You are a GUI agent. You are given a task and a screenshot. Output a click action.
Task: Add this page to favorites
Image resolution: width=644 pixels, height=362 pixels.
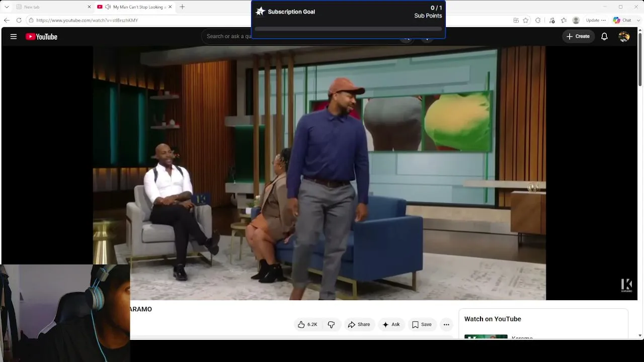(526, 20)
